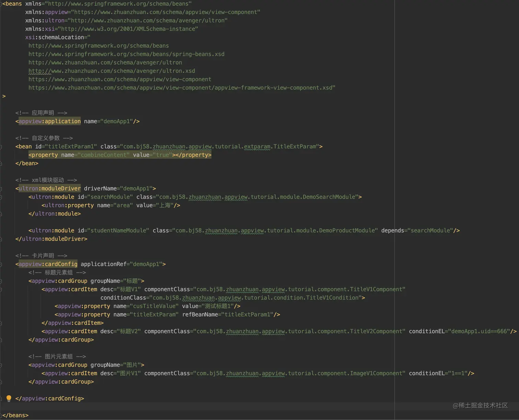
Task: Click the closing </beans> tag
Action: pos(15,415)
